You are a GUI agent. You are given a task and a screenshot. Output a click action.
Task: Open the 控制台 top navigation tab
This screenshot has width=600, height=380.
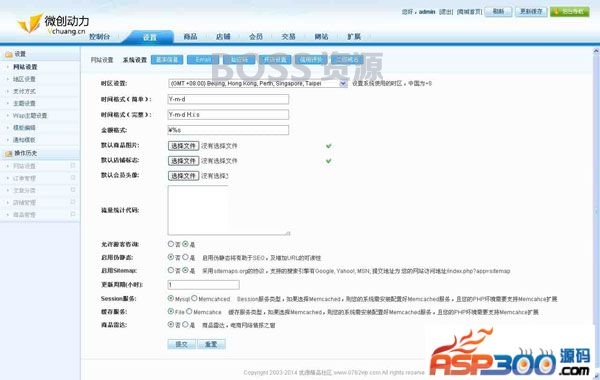[x=99, y=37]
